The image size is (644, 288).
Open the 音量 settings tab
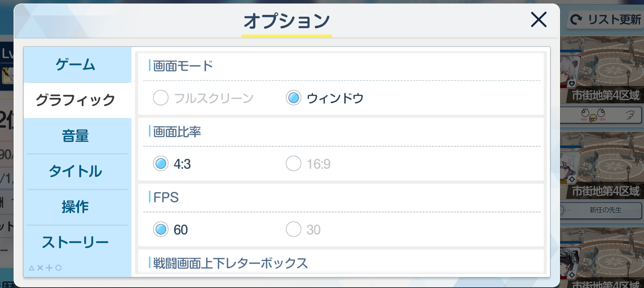click(75, 136)
